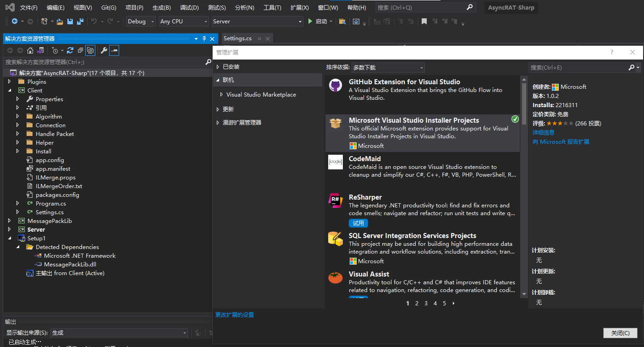Open the sort-by dropdown in Manage Extensions
644x347 pixels.
pos(388,68)
